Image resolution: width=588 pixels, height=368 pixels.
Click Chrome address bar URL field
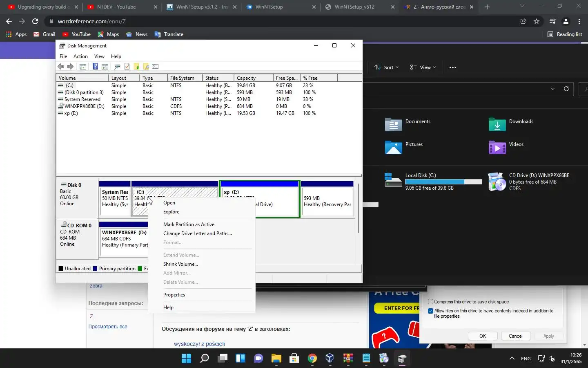[x=282, y=21]
